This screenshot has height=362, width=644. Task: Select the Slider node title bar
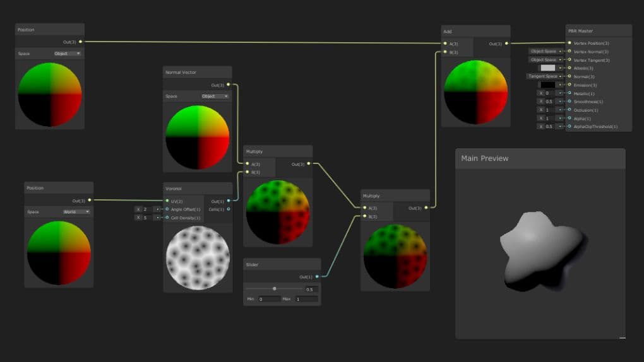[282, 264]
